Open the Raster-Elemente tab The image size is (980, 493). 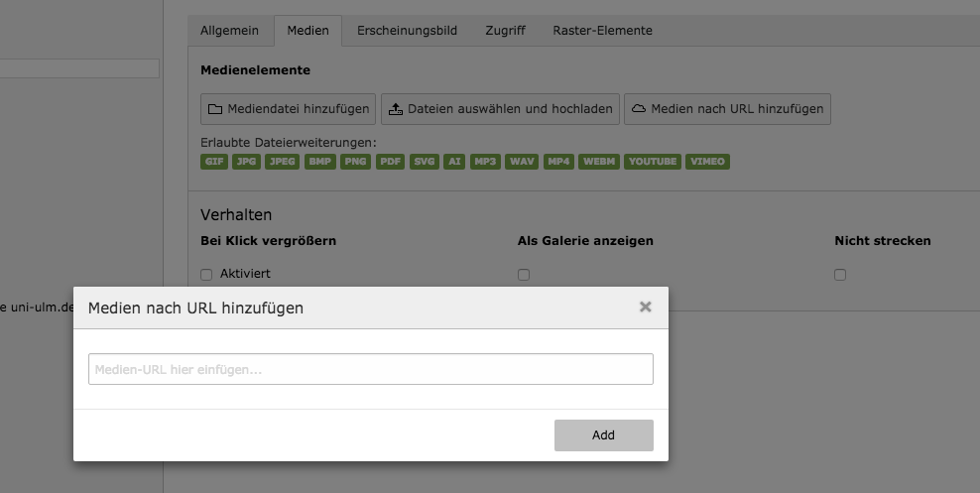point(602,31)
